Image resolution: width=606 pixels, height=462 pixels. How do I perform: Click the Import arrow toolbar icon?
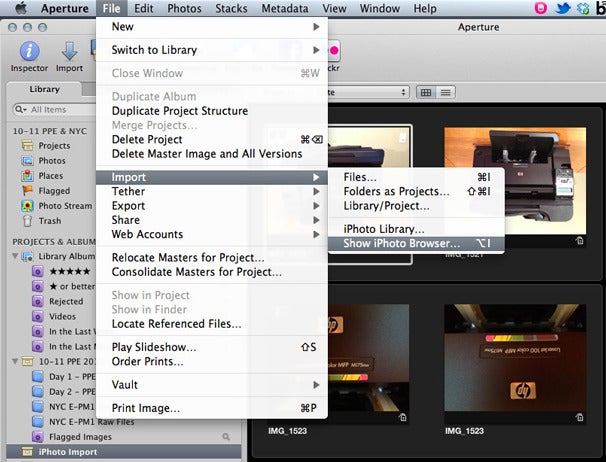69,51
